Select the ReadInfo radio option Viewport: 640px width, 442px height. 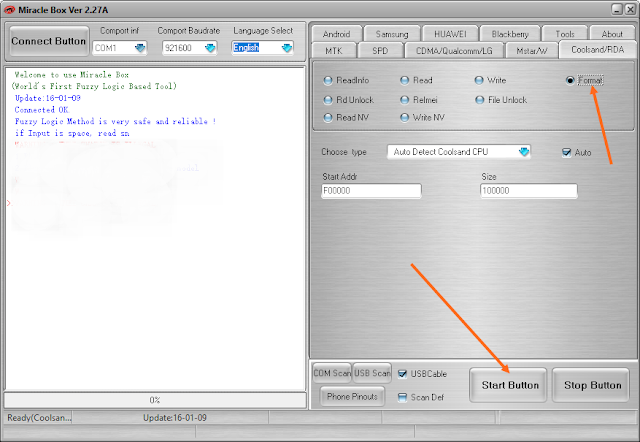pos(346,80)
